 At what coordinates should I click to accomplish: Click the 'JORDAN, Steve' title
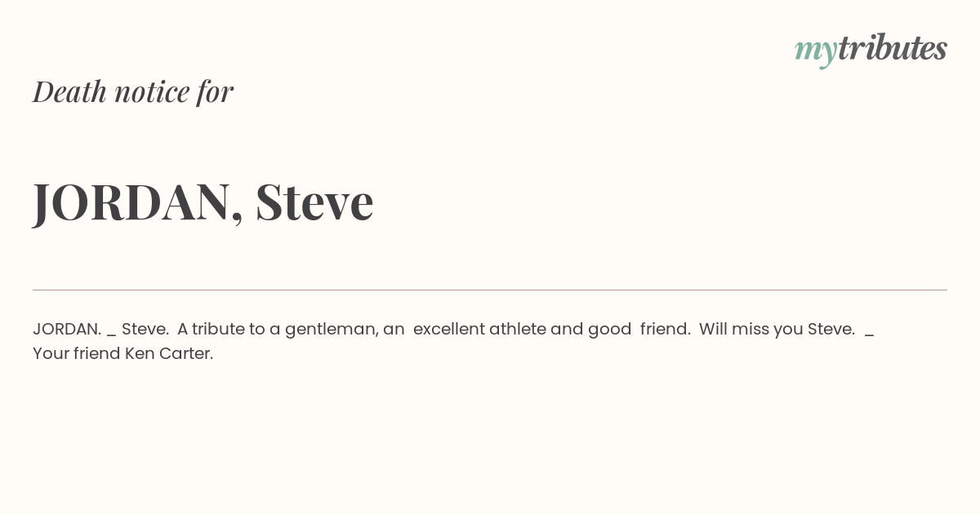pyautogui.click(x=203, y=202)
